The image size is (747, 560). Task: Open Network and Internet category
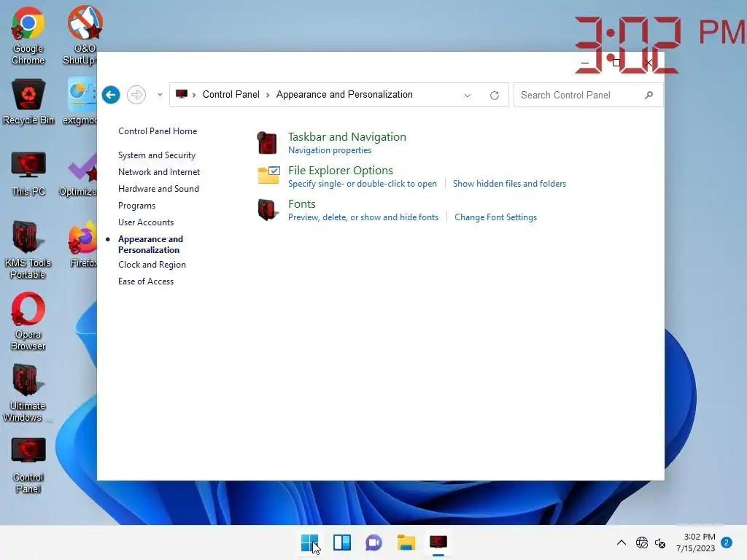[x=159, y=172]
